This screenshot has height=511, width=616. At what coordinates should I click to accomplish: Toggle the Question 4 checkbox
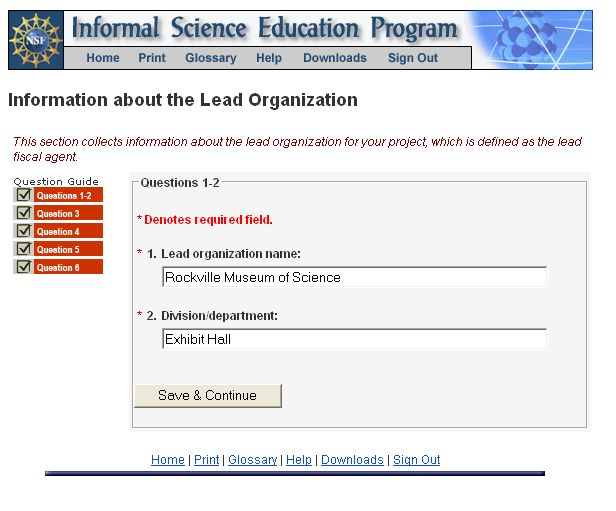[x=23, y=231]
